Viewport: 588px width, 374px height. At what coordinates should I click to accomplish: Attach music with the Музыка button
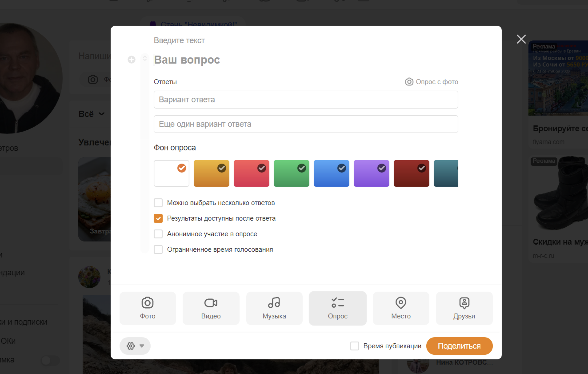(274, 308)
